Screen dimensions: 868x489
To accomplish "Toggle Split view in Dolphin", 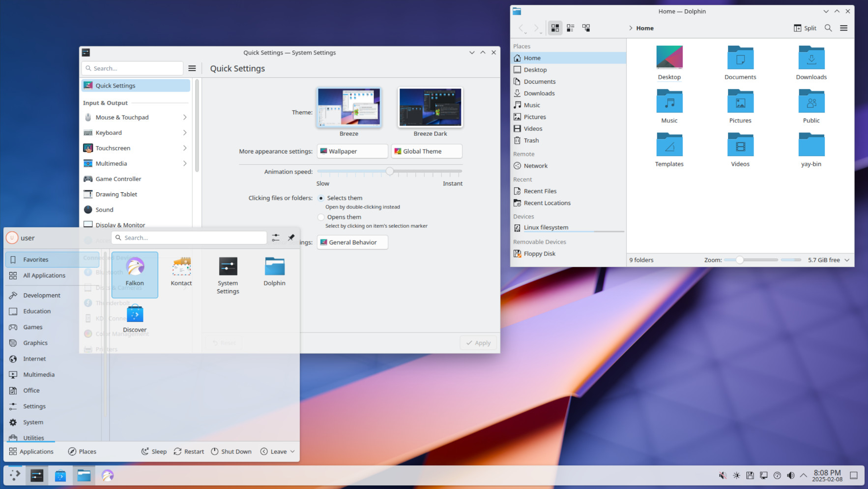I will 805,28.
